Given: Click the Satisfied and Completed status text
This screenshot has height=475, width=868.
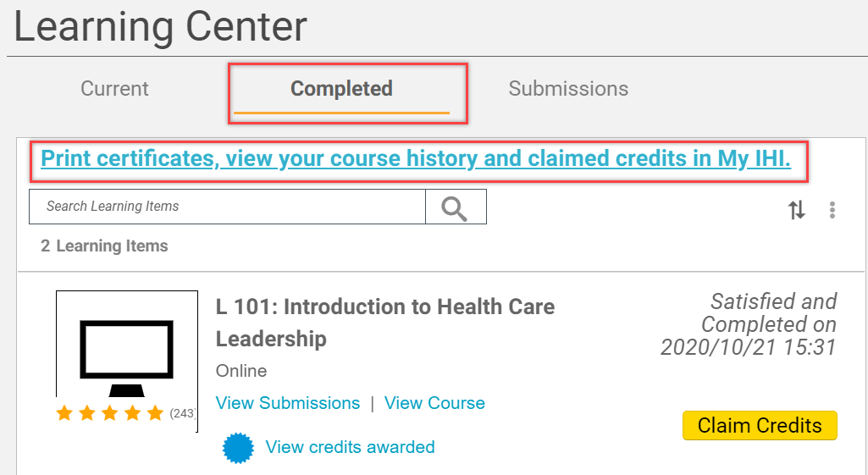Looking at the screenshot, I should [749, 324].
